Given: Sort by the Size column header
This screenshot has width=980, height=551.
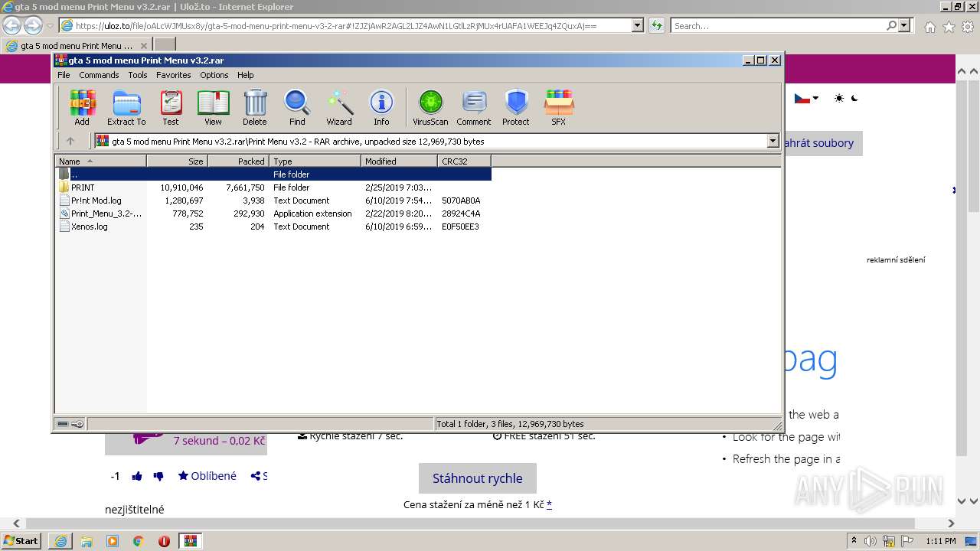Looking at the screenshot, I should pyautogui.click(x=177, y=161).
